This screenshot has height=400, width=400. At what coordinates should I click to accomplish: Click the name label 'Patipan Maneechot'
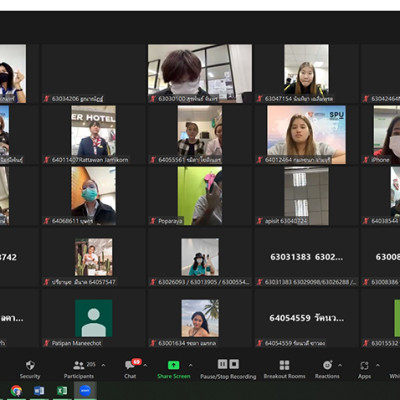76,343
